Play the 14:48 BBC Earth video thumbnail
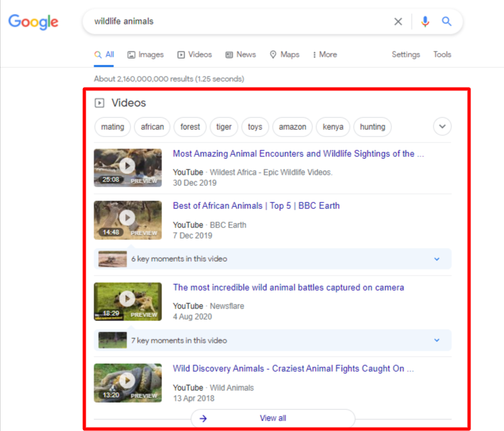 (x=128, y=220)
